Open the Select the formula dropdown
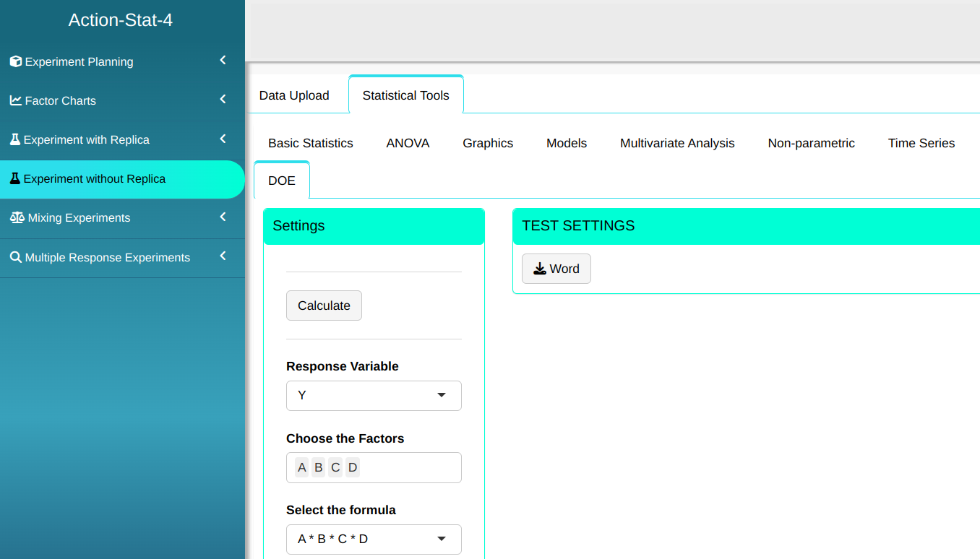This screenshot has width=980, height=559. point(374,539)
